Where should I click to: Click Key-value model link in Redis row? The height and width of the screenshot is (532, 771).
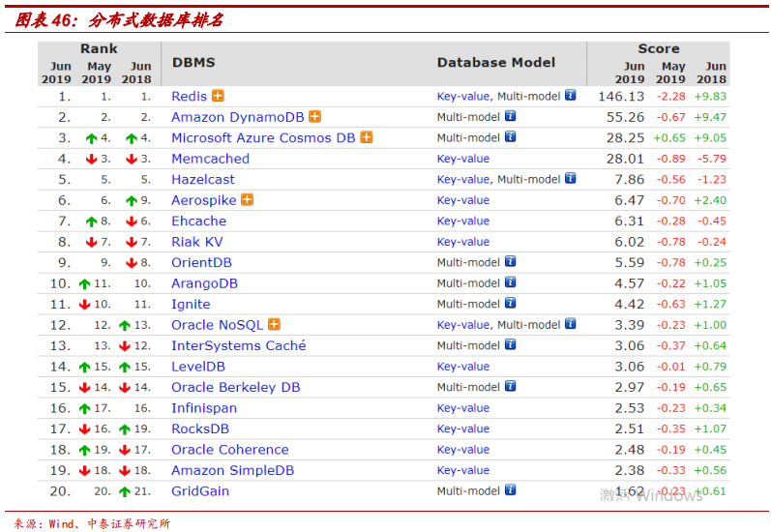(x=463, y=97)
